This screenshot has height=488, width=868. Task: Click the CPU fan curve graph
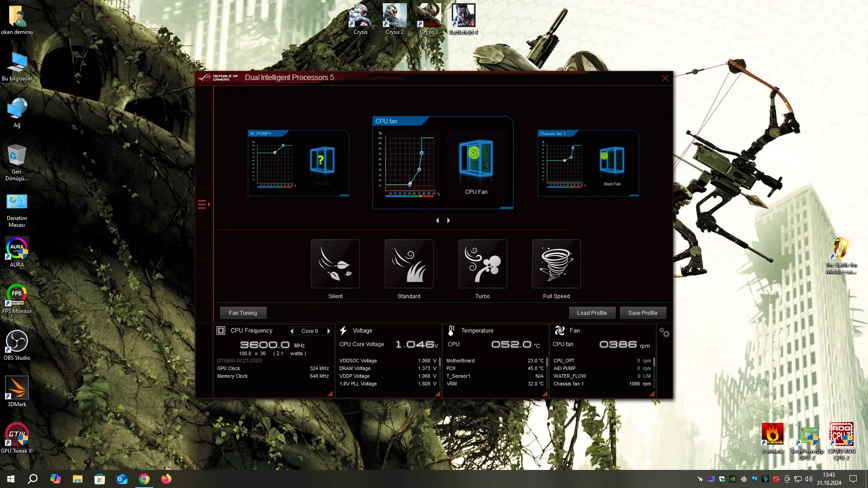click(x=410, y=164)
